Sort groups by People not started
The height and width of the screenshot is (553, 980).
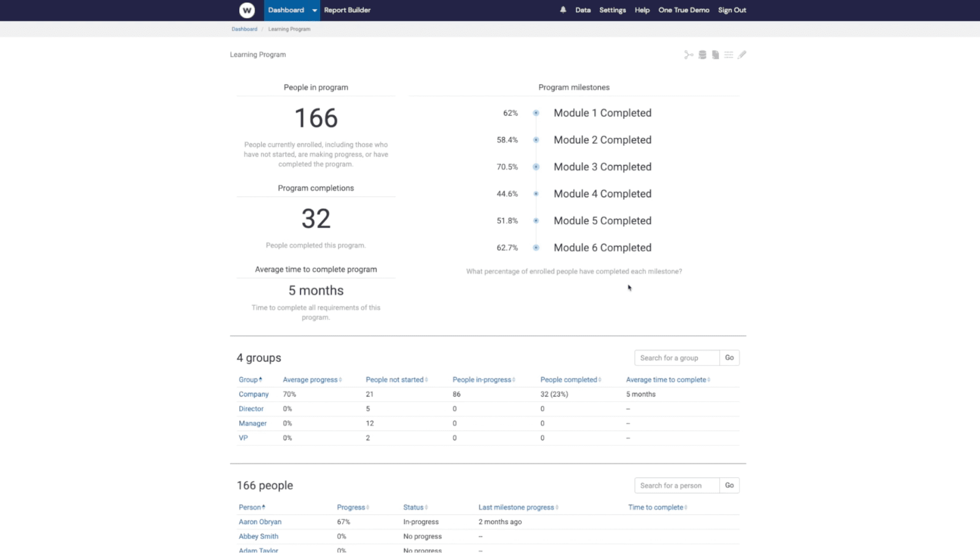click(x=397, y=380)
